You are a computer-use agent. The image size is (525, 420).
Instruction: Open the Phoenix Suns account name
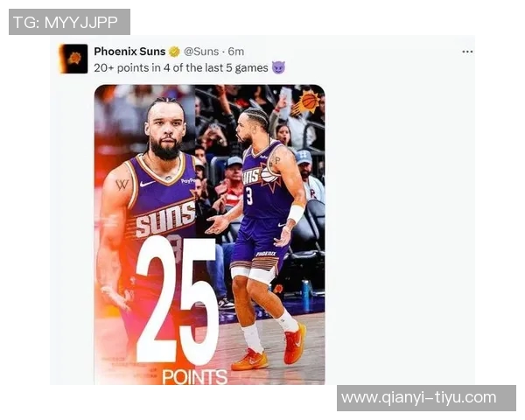[129, 52]
